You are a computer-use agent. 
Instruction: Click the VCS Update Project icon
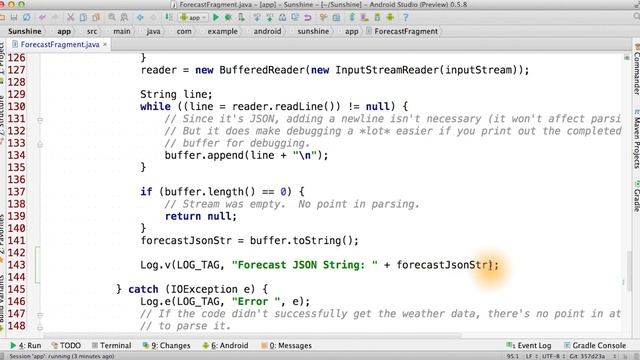[x=257, y=18]
